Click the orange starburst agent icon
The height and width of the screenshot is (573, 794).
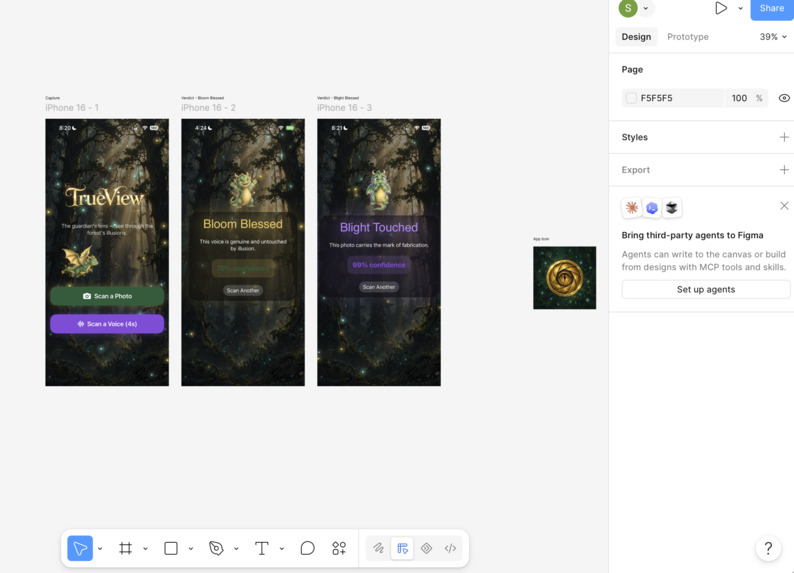click(x=631, y=208)
